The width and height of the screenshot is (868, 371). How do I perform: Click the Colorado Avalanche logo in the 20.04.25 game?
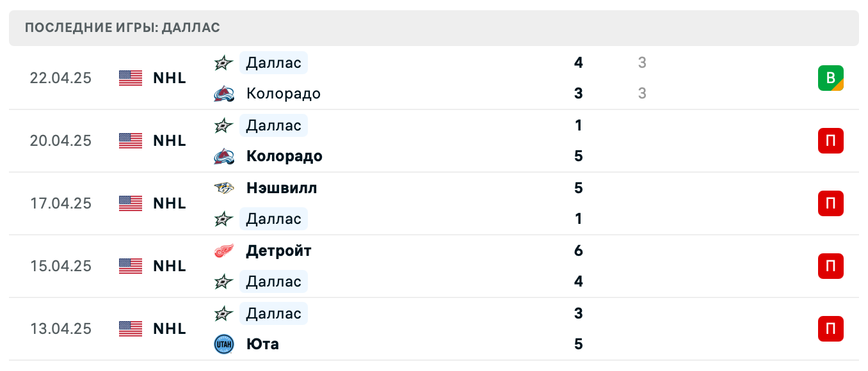point(223,157)
